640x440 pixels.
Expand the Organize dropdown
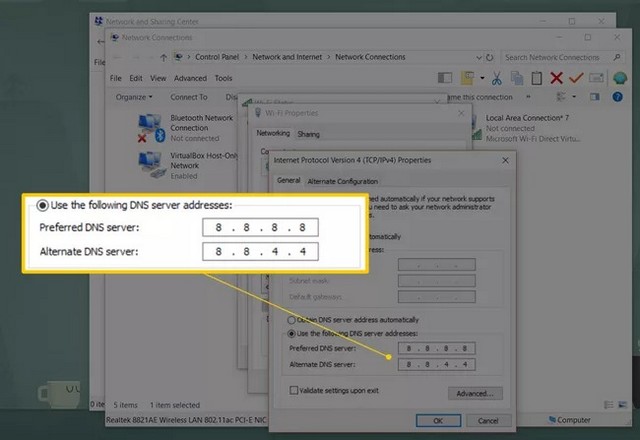coord(134,98)
